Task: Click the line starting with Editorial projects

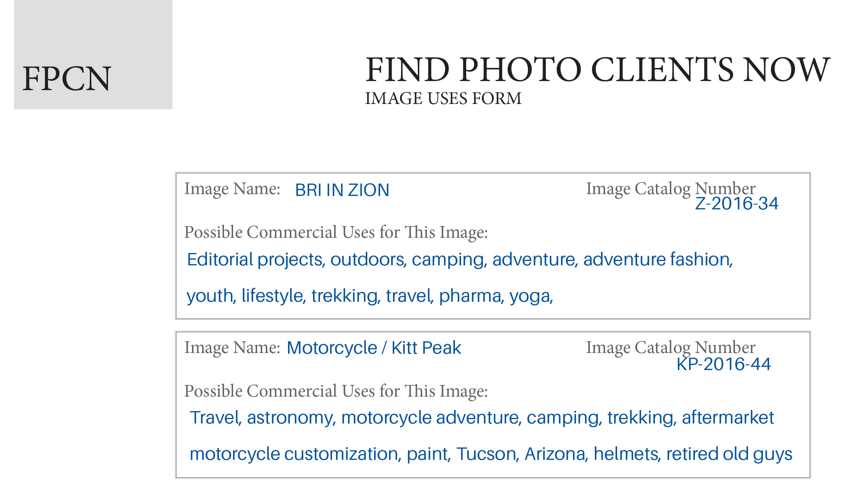Action: click(460, 260)
